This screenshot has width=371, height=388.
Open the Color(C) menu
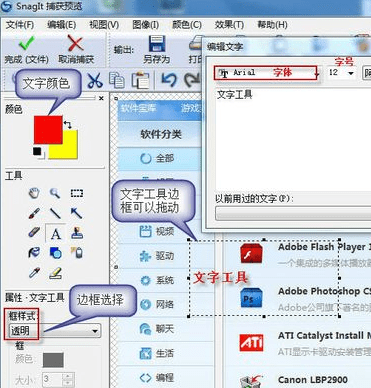187,24
